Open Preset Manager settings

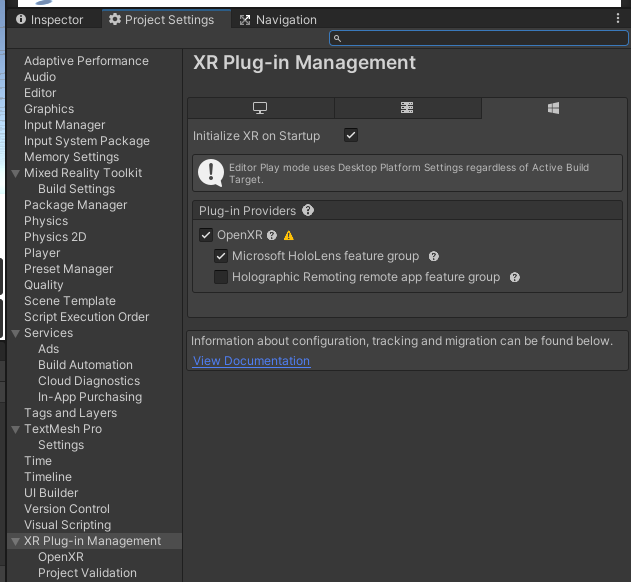click(x=68, y=269)
